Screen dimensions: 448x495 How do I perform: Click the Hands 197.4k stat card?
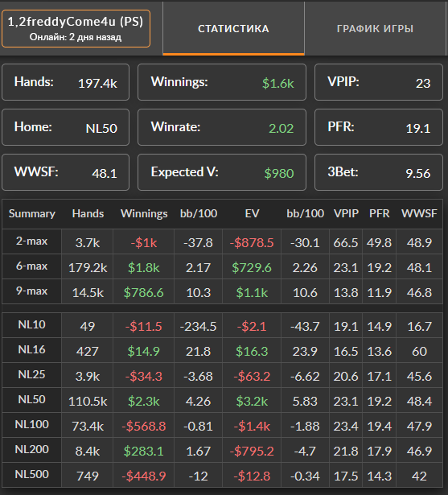[66, 82]
